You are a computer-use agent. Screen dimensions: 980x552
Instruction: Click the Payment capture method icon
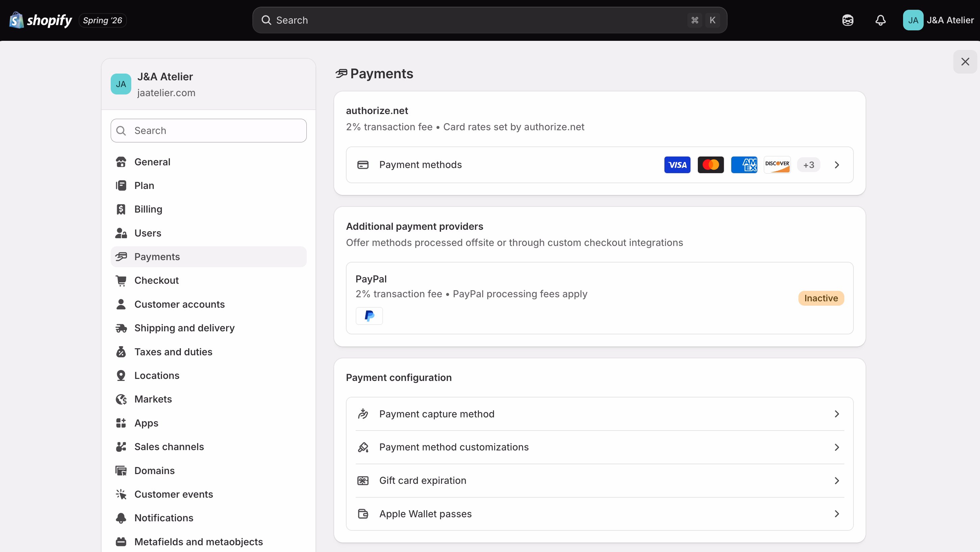tap(362, 414)
